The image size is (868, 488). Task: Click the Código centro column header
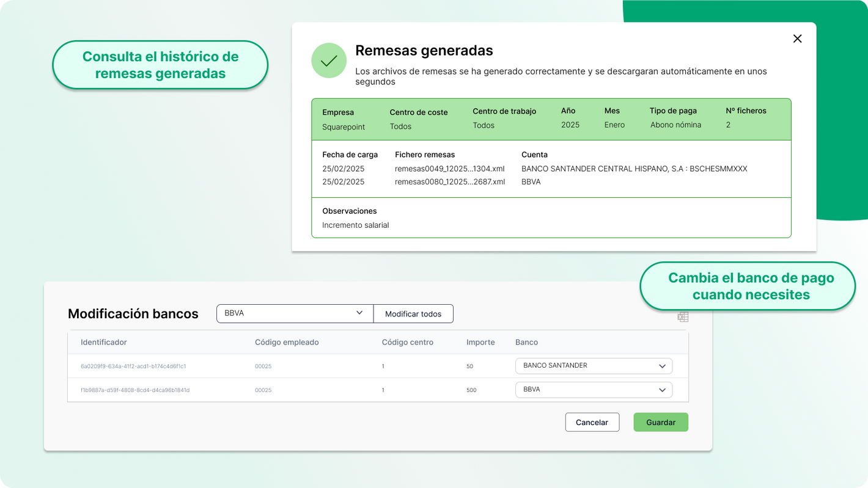pyautogui.click(x=407, y=342)
